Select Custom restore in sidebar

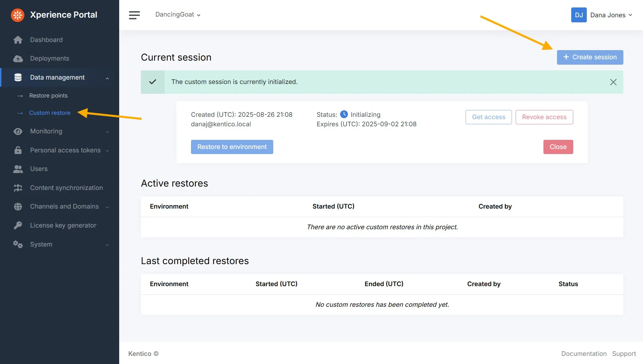coord(50,113)
